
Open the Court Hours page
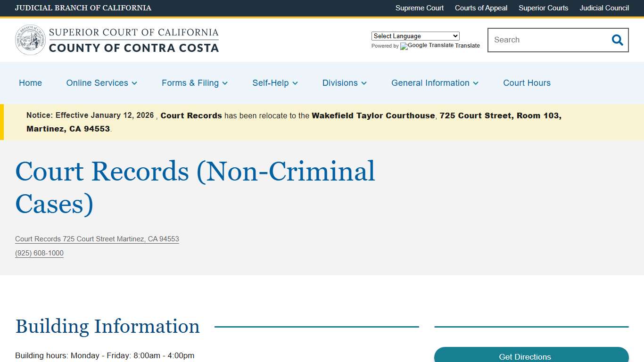[527, 83]
